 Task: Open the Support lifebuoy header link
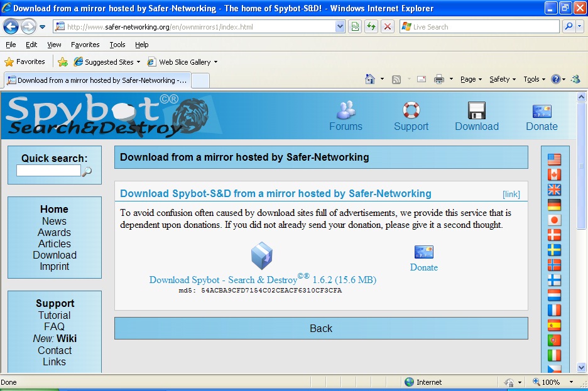click(411, 116)
